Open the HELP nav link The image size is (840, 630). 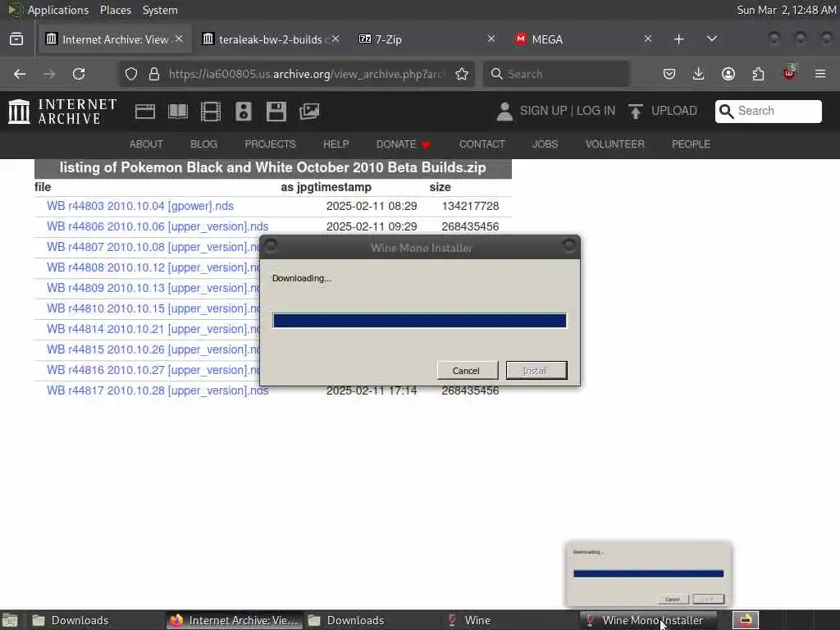point(336,144)
